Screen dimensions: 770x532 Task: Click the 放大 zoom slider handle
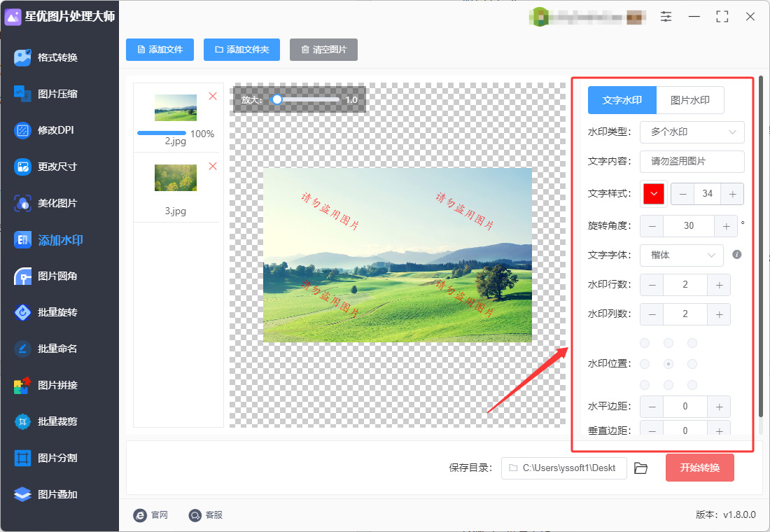pyautogui.click(x=277, y=99)
